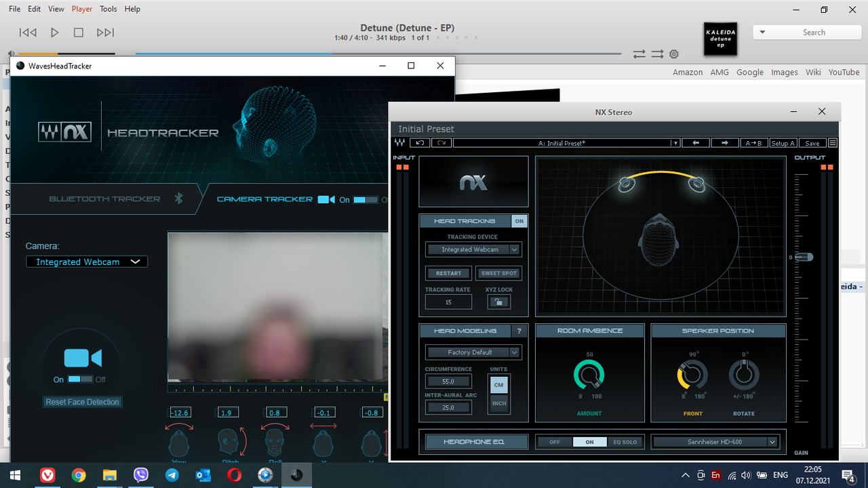Click the Room Ambience amount knob
Image resolution: width=868 pixels, height=488 pixels.
coord(589,375)
